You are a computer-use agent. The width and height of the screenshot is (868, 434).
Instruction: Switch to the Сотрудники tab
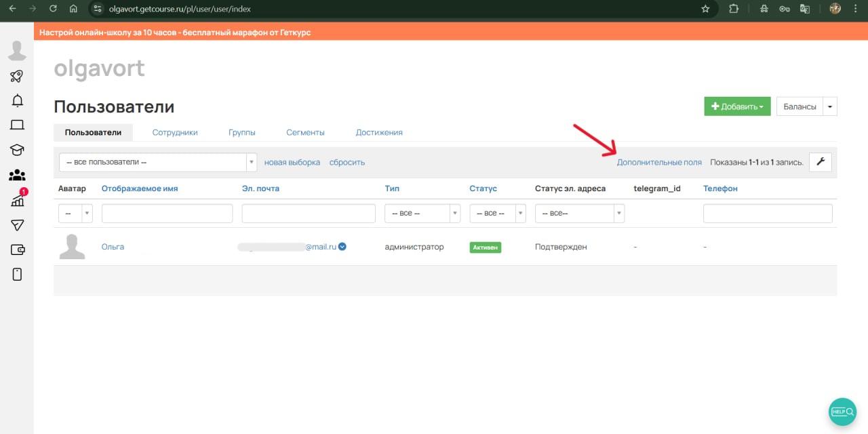(x=175, y=132)
